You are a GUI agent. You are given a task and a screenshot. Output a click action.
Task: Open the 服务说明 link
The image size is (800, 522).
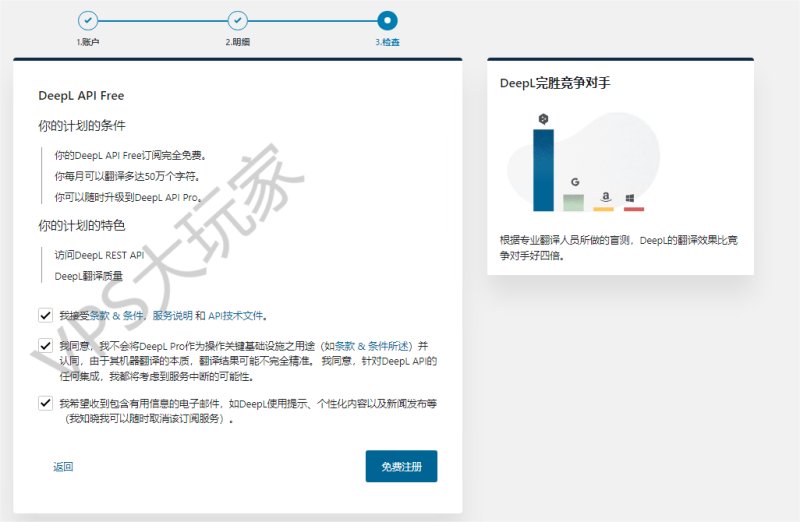(x=172, y=316)
